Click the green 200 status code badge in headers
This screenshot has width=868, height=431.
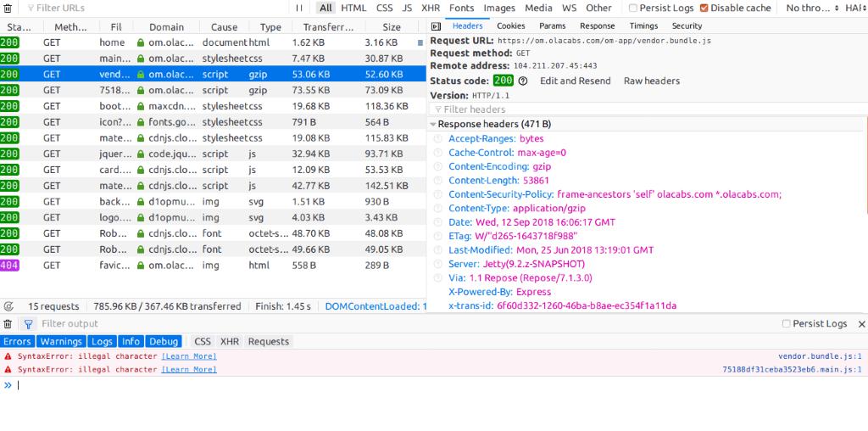[x=504, y=81]
